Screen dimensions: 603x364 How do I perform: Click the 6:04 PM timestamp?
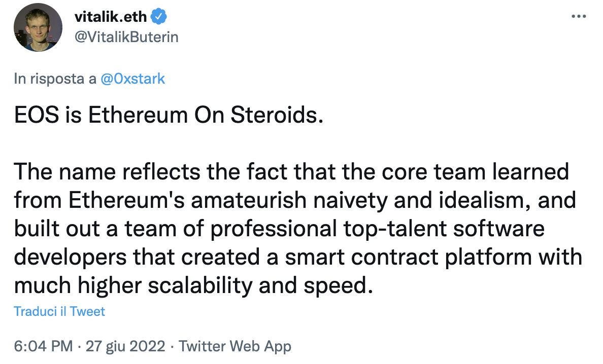(x=44, y=346)
